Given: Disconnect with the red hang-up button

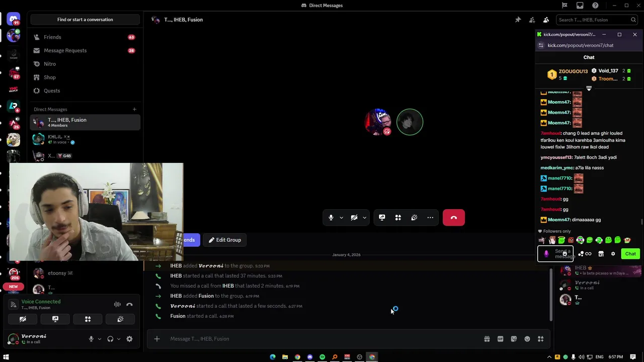Looking at the screenshot, I should point(454,218).
